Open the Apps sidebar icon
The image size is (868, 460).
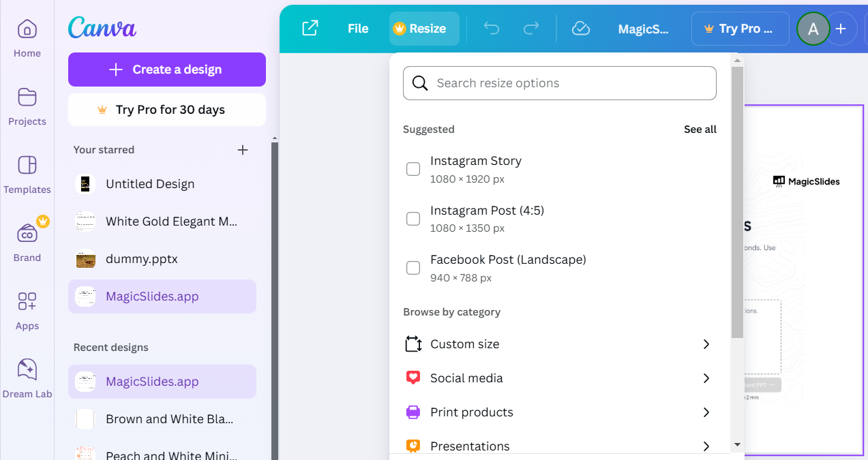[x=27, y=302]
